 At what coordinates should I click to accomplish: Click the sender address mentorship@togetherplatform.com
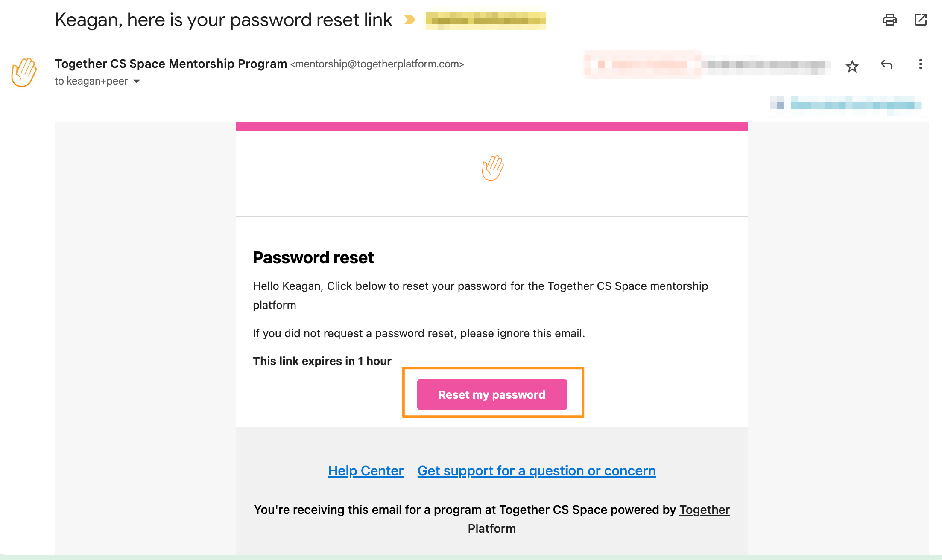[377, 64]
